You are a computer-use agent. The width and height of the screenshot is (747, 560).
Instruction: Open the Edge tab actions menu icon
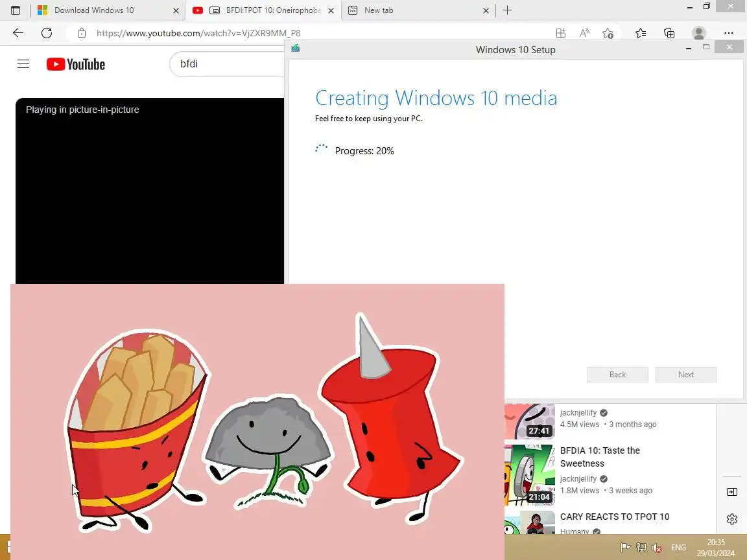pos(16,10)
